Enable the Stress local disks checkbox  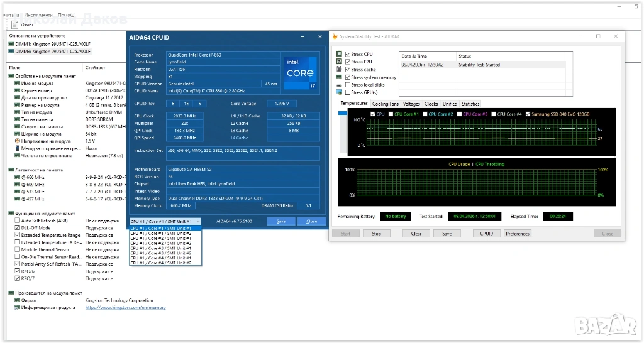click(x=348, y=85)
